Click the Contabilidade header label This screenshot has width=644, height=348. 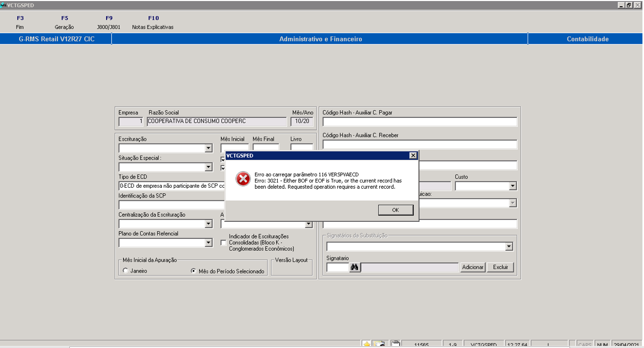point(588,39)
